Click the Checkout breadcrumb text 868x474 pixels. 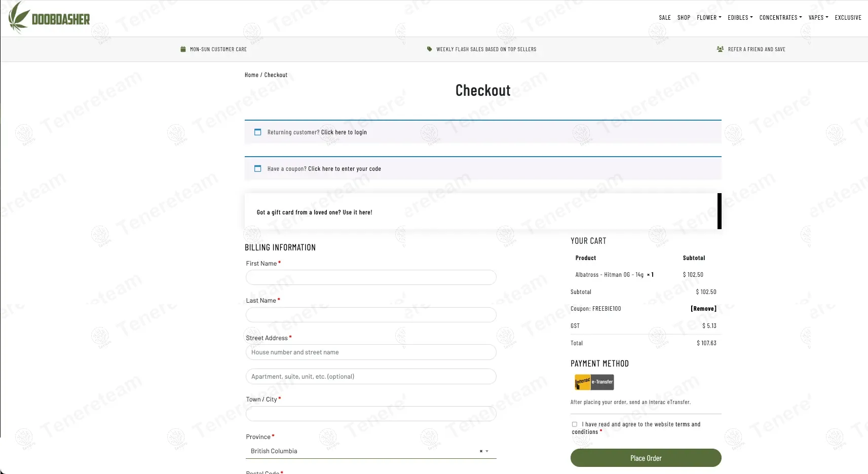[x=276, y=75]
